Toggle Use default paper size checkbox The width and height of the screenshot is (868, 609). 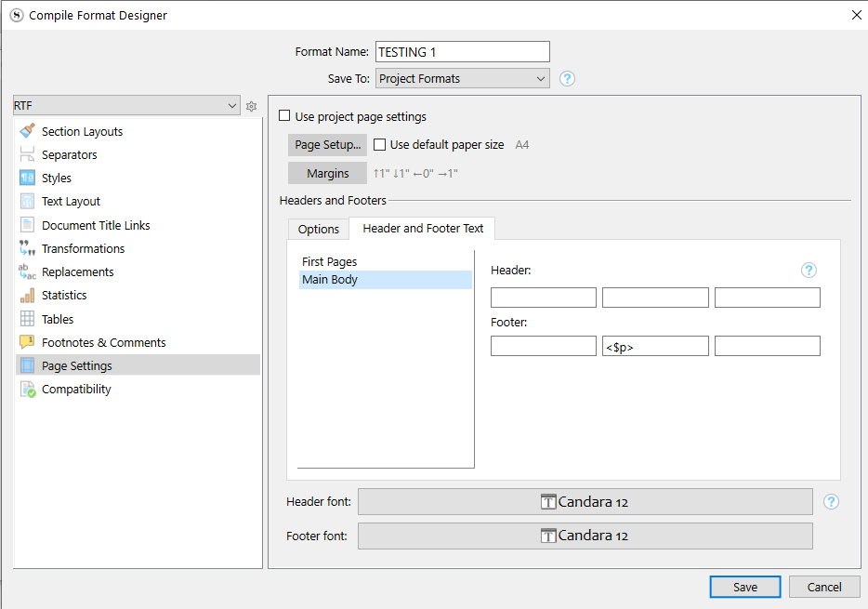[x=379, y=145]
